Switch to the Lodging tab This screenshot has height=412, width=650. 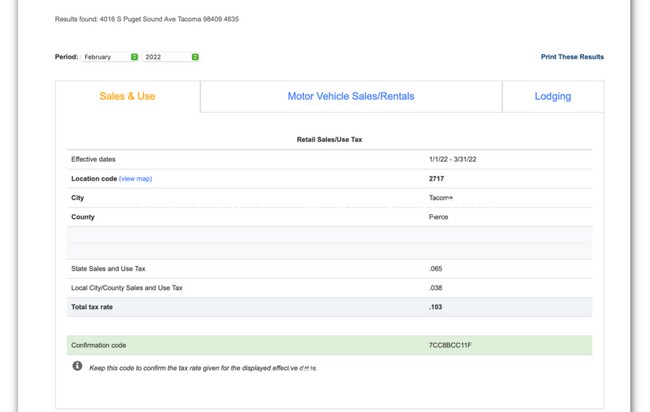[552, 97]
